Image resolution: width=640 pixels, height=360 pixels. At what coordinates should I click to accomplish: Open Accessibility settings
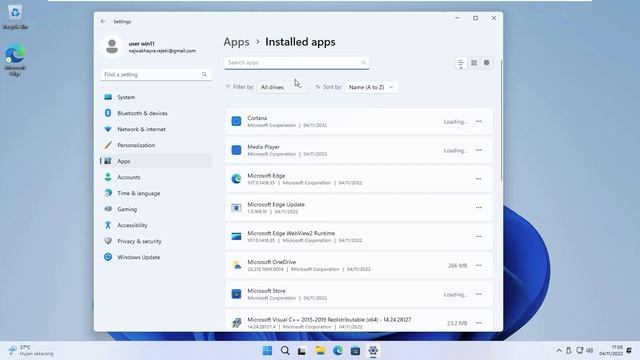tap(156, 225)
